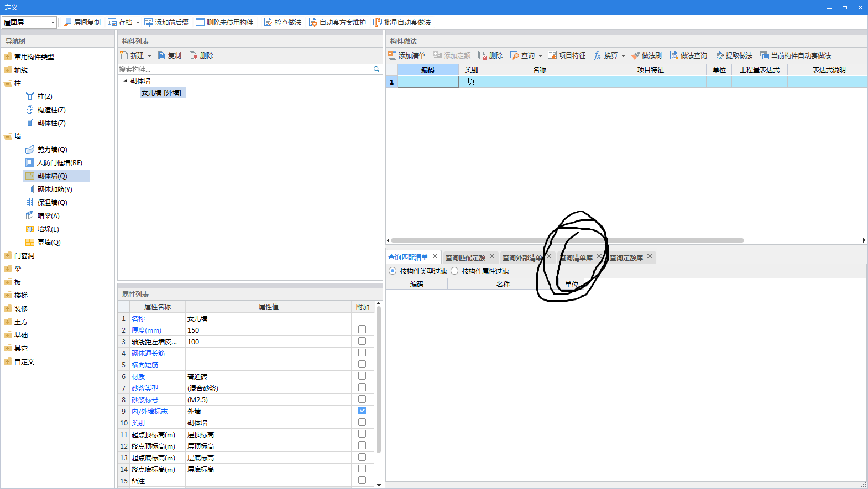Click the 删除 icon in 构件做法 toolbar
This screenshot has height=489, width=868.
point(483,55)
